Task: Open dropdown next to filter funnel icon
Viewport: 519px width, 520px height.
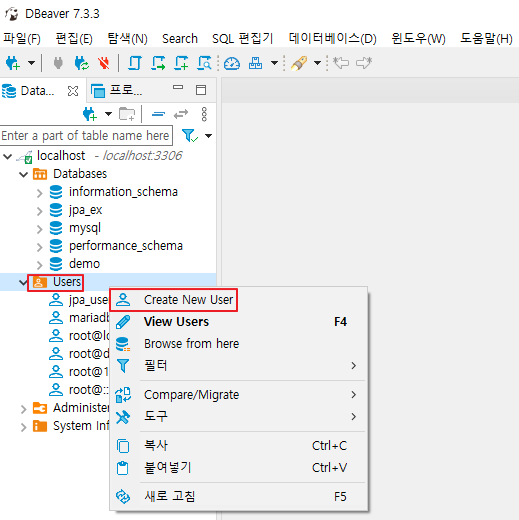Action: point(208,136)
